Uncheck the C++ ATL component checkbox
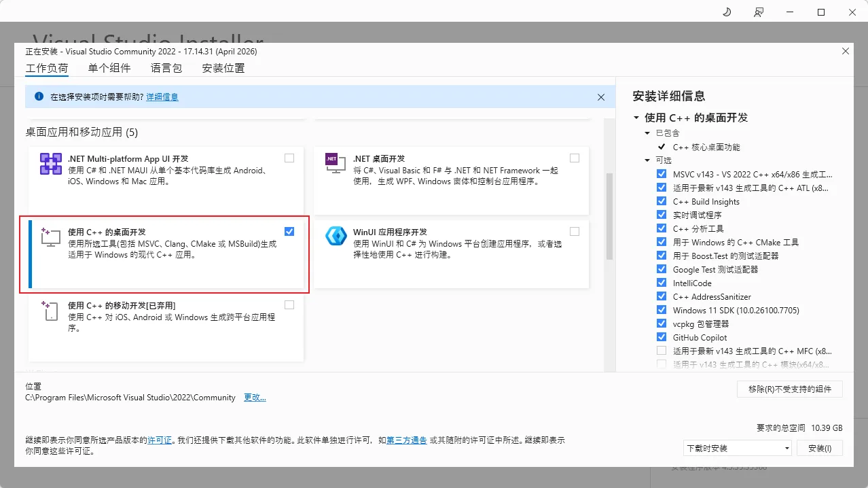 662,188
